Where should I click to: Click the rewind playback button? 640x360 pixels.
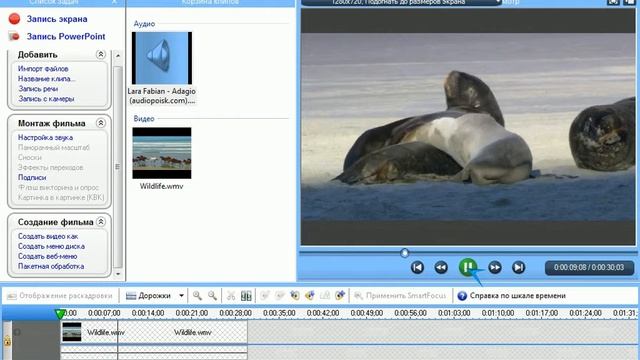pyautogui.click(x=441, y=267)
